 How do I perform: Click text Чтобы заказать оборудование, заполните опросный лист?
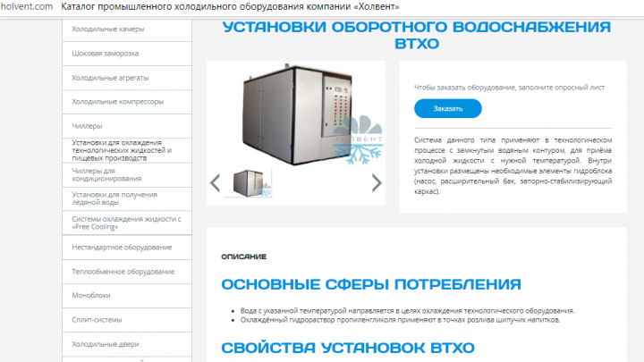coord(509,88)
